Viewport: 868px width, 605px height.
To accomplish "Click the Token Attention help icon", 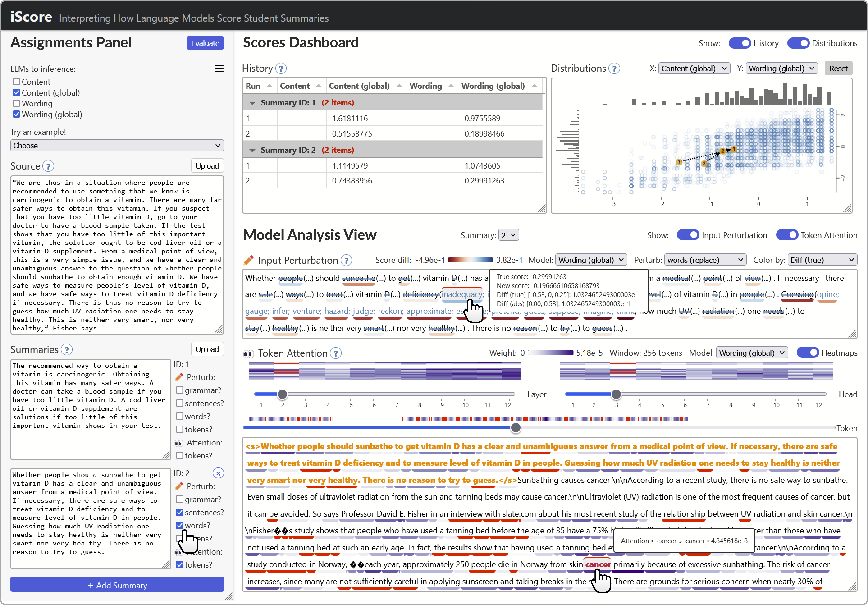I will coord(335,353).
